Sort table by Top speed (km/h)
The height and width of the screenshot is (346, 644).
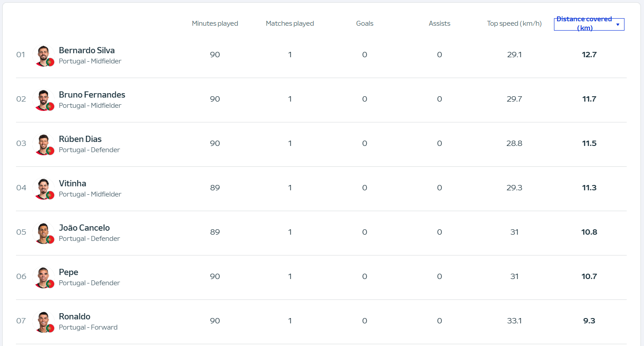[514, 24]
